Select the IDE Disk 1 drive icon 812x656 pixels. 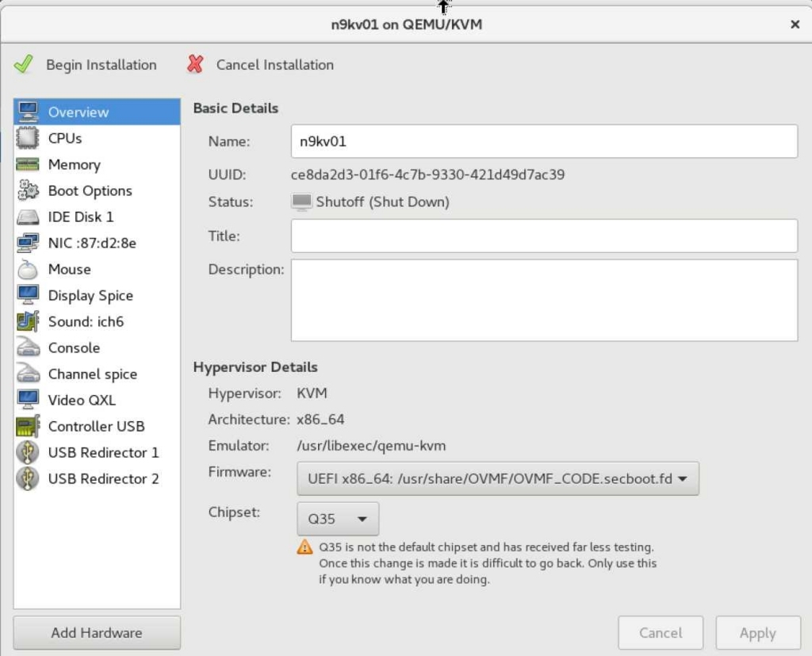point(28,217)
